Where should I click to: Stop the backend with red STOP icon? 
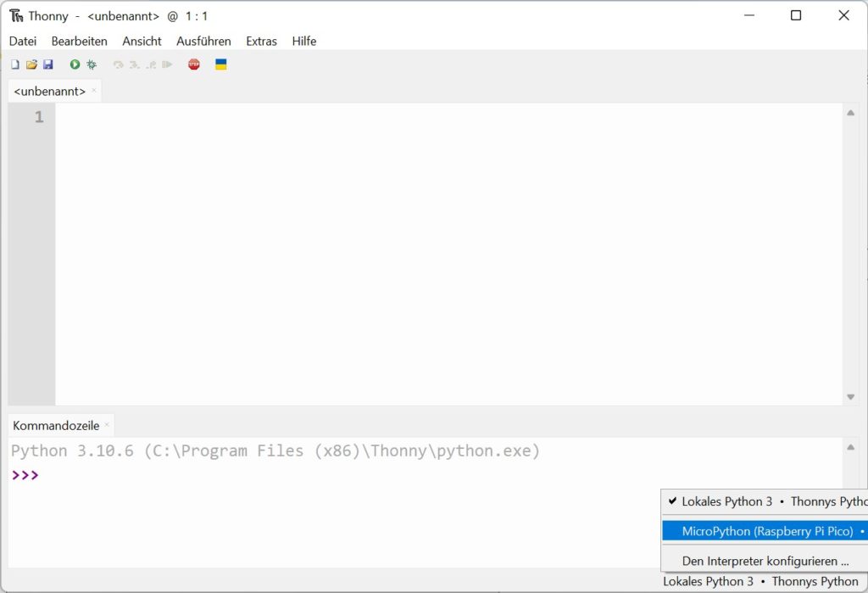tap(194, 64)
